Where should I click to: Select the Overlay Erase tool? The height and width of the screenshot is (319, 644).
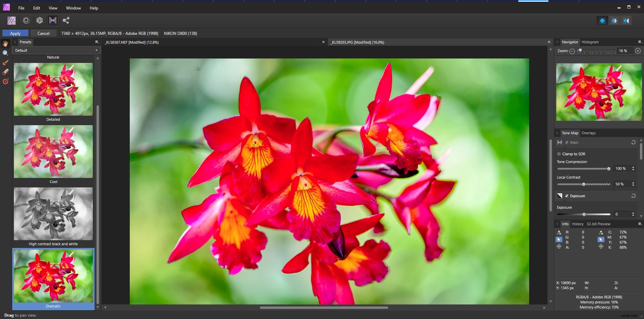coord(5,72)
